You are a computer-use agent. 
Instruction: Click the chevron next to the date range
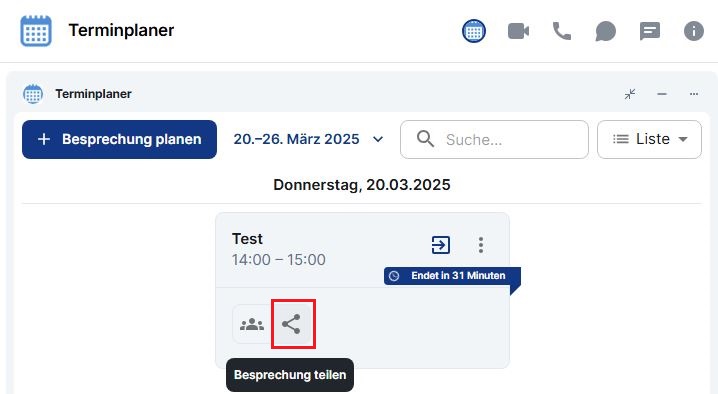tap(378, 139)
